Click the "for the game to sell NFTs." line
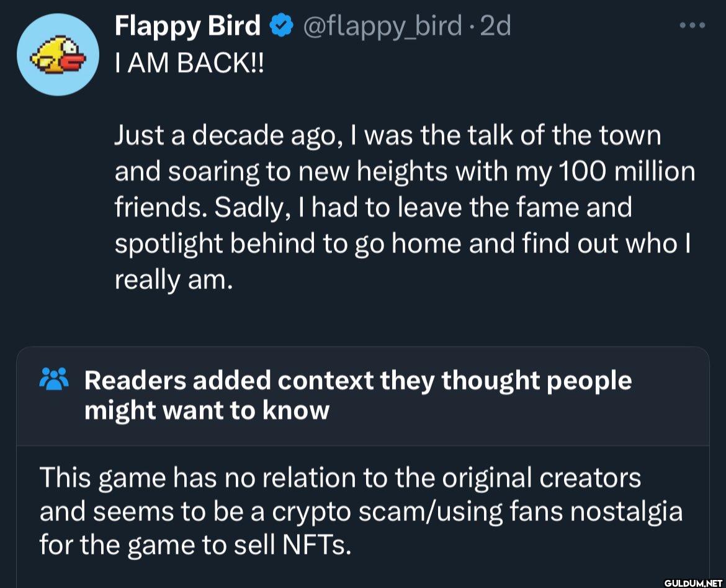726x588 pixels. (x=195, y=546)
